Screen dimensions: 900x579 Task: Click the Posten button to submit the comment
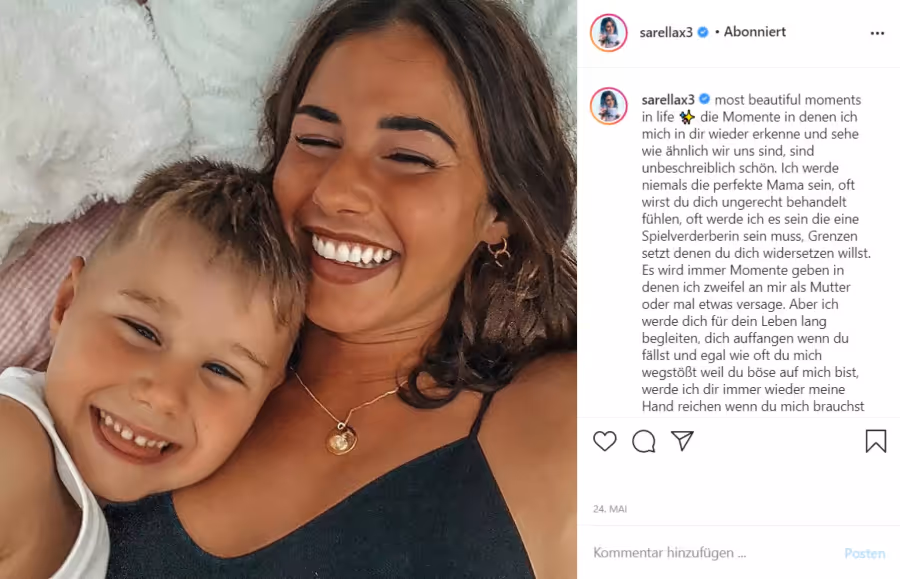[864, 553]
